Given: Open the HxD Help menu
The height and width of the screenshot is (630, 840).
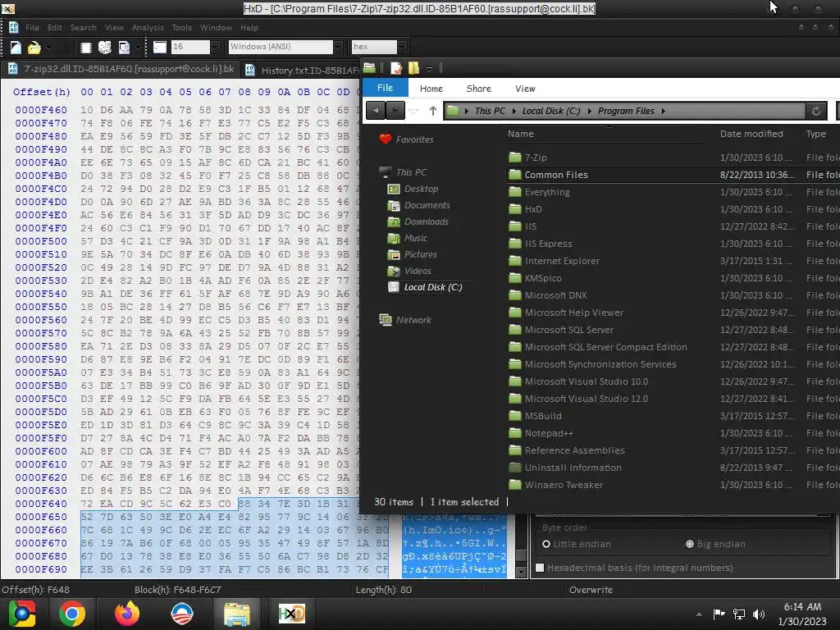Looking at the screenshot, I should click(249, 27).
